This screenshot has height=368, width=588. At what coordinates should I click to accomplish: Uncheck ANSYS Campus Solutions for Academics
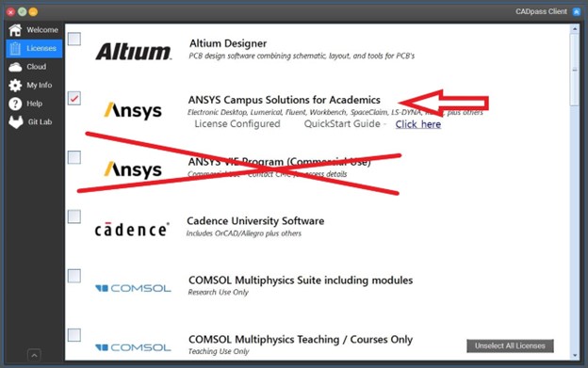pos(74,98)
